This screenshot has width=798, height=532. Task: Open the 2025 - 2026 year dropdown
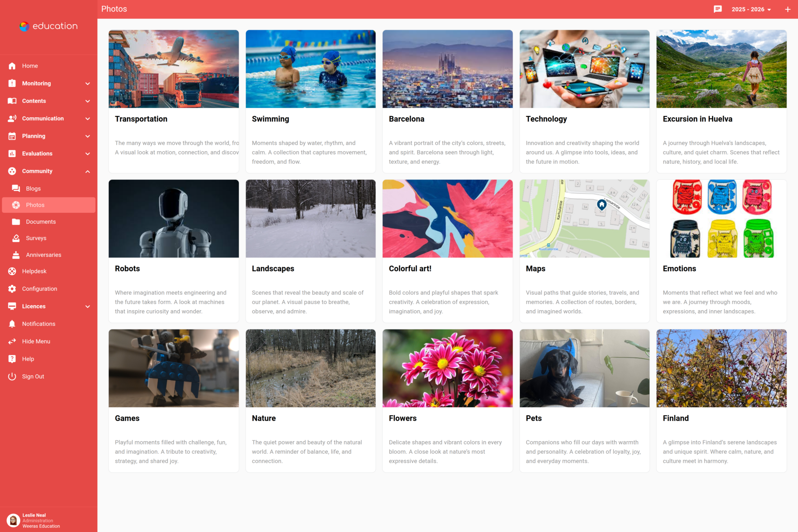(750, 9)
